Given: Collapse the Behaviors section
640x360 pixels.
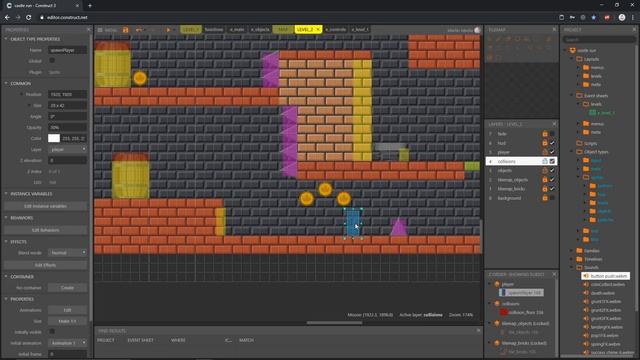Looking at the screenshot, I should click(6, 218).
